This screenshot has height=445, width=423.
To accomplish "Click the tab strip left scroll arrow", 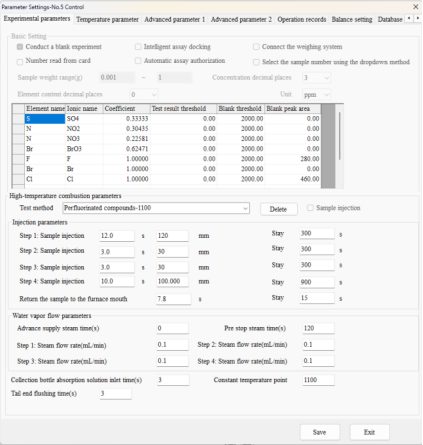I will (409, 18).
